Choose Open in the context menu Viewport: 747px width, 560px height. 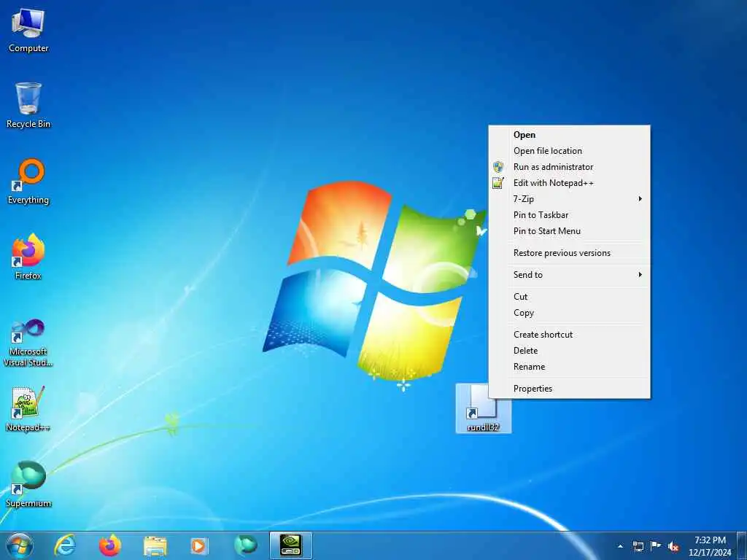pyautogui.click(x=569, y=135)
